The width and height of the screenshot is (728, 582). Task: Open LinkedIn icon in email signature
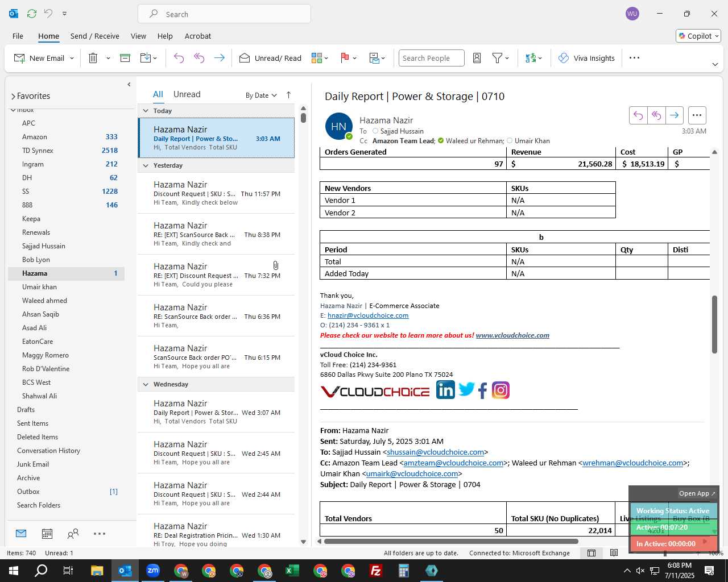[x=445, y=390]
